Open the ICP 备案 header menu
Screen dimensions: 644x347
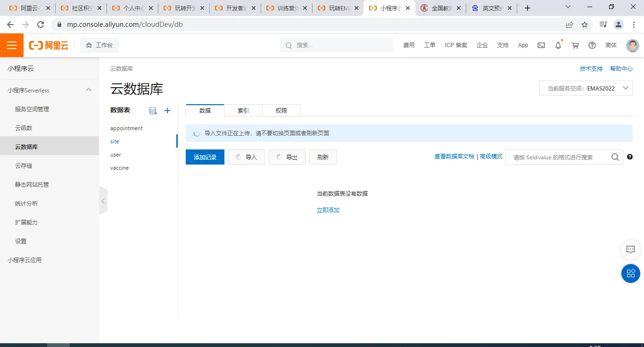pos(456,45)
